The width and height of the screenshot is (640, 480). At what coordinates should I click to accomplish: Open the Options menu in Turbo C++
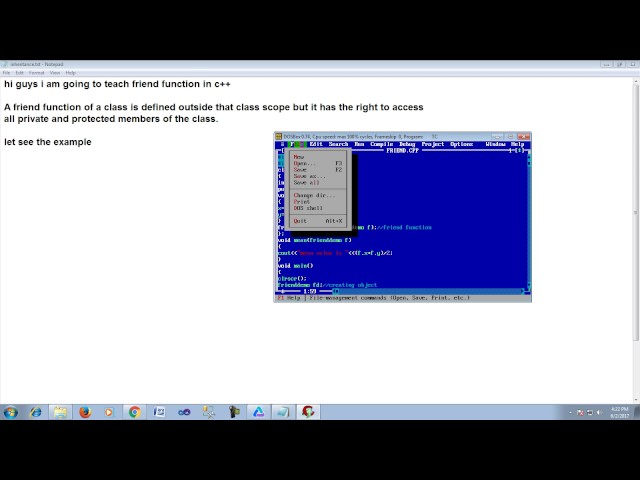pos(462,144)
